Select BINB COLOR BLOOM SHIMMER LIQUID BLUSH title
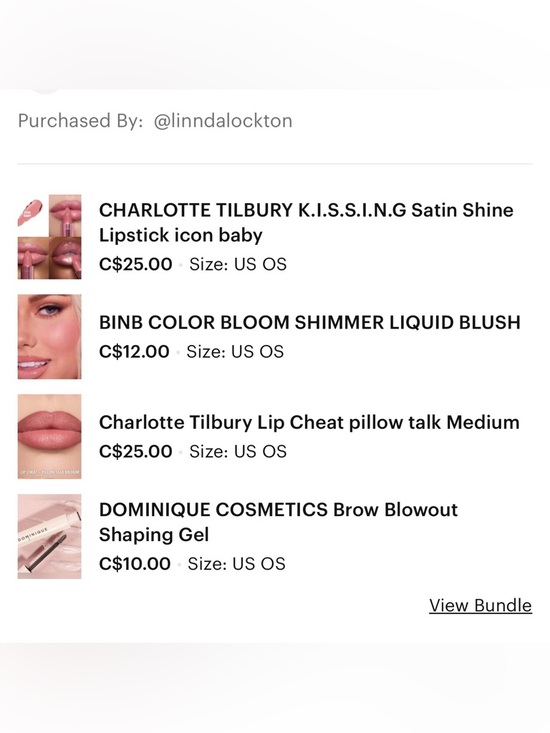This screenshot has height=733, width=550. (x=309, y=323)
